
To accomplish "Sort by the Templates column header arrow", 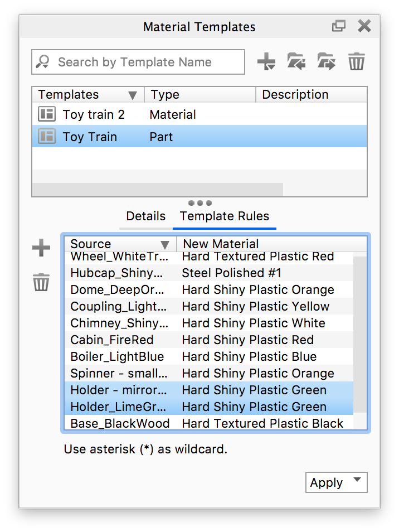I will (x=133, y=95).
